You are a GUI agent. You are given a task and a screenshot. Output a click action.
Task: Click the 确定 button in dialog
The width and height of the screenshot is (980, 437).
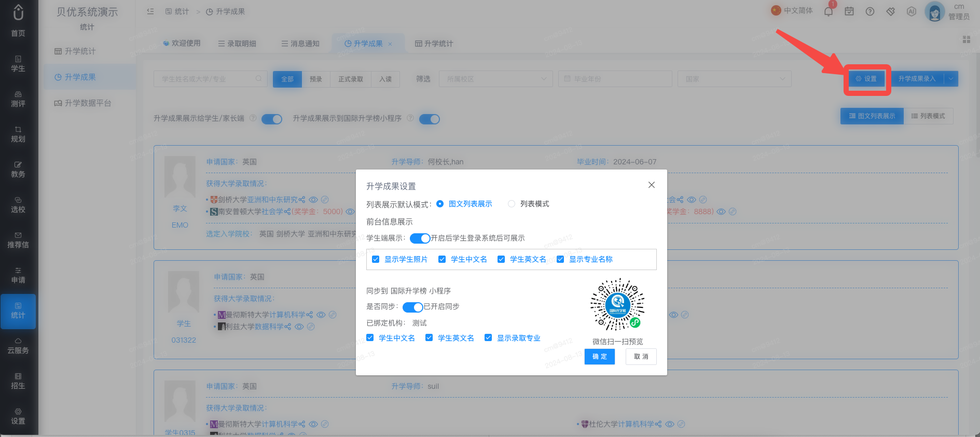(x=600, y=357)
